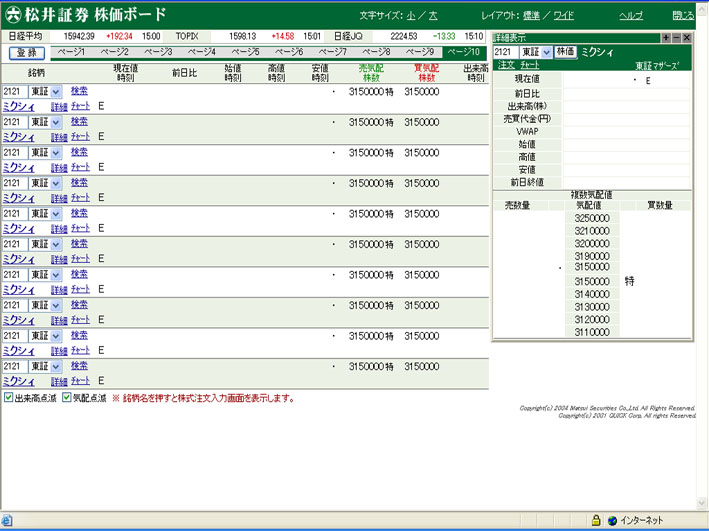Set text size to 大 (large)
The image size is (709, 531).
(433, 16)
